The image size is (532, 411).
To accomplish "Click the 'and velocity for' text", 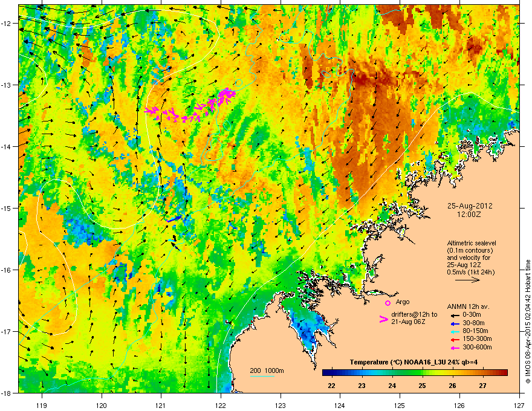I will (468, 257).
